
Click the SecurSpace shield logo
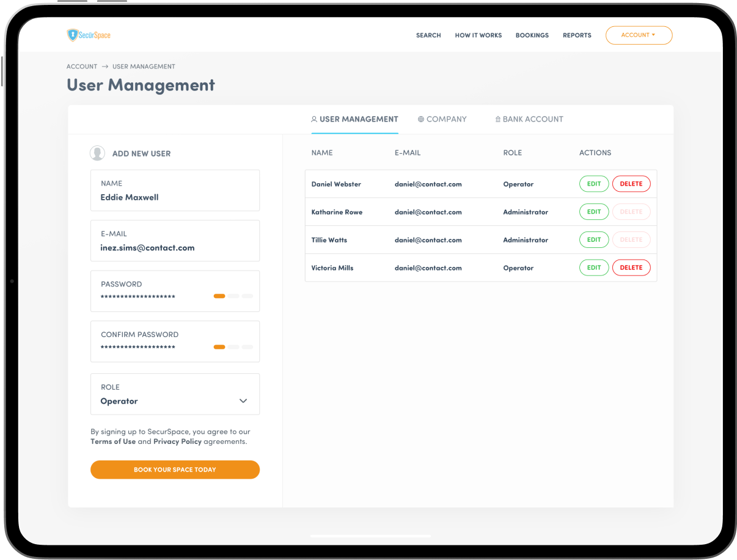73,35
